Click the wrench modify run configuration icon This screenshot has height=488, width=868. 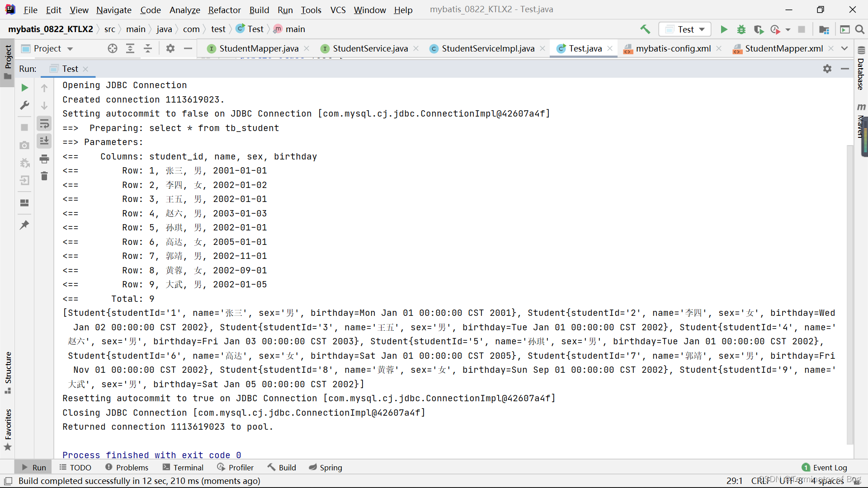[x=25, y=105]
